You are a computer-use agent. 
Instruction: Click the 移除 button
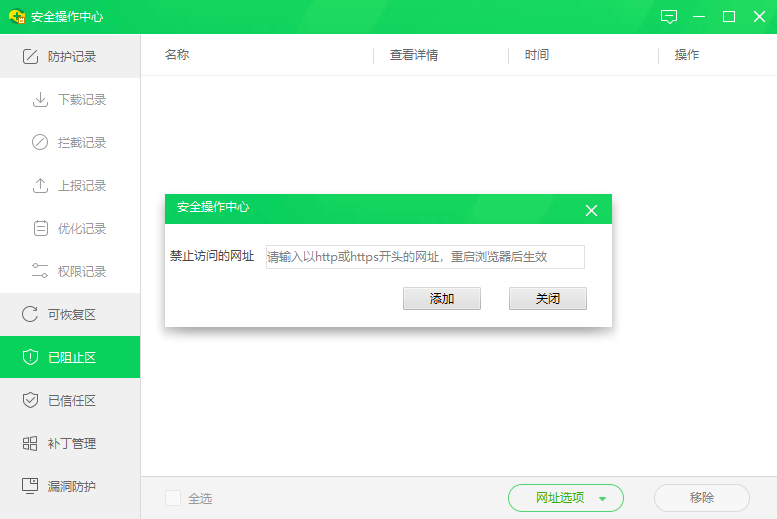[701, 498]
